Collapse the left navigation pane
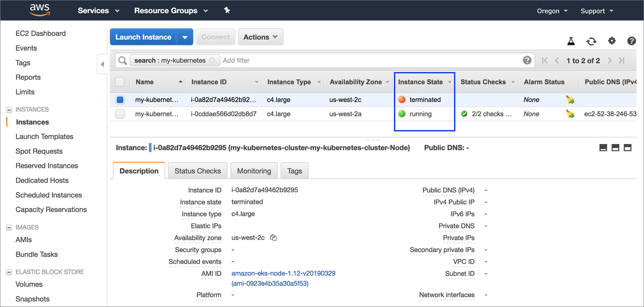The image size is (644, 307). pos(102,64)
